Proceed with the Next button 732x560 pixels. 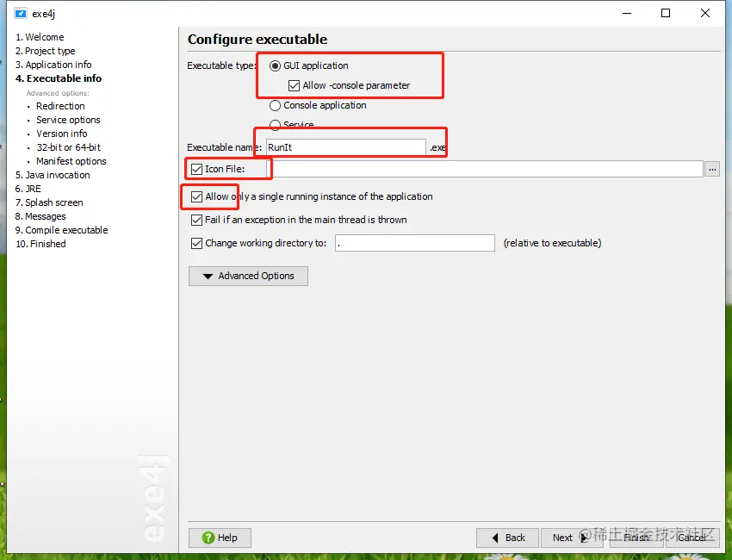572,538
